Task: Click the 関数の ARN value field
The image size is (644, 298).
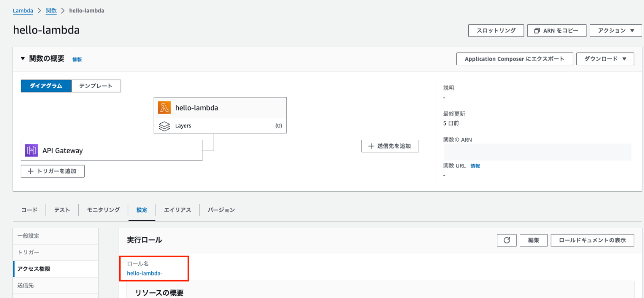Action: [x=537, y=152]
